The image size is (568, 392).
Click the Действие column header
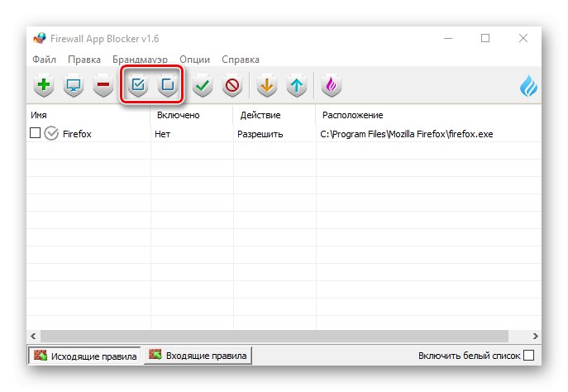274,115
